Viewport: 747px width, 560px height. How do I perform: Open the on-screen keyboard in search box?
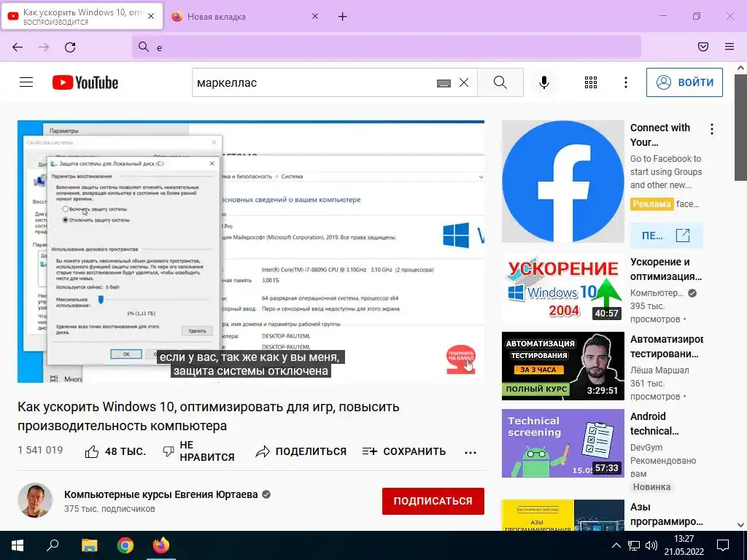pyautogui.click(x=444, y=83)
